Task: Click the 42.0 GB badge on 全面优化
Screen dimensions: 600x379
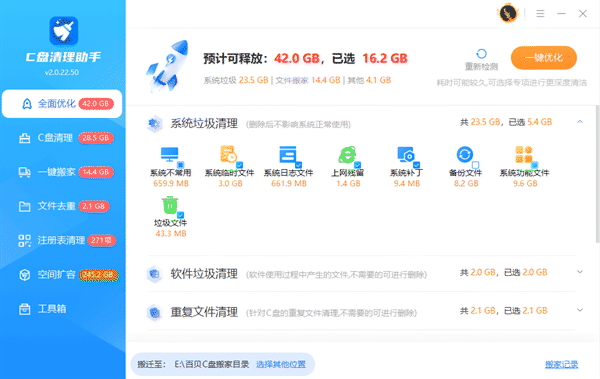Action: coord(96,104)
